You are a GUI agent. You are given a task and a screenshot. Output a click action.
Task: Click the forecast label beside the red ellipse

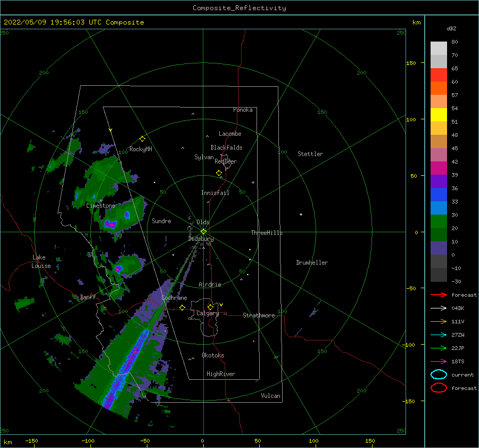coord(464,388)
